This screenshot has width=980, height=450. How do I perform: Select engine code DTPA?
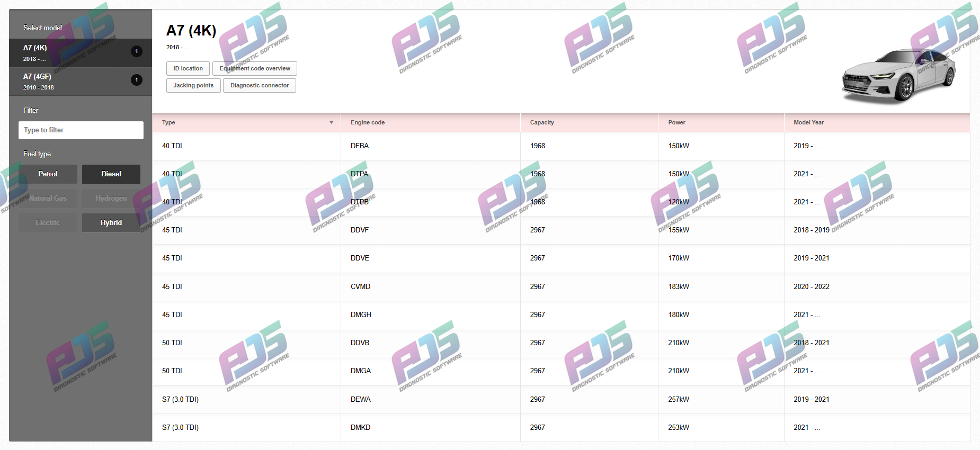click(359, 174)
